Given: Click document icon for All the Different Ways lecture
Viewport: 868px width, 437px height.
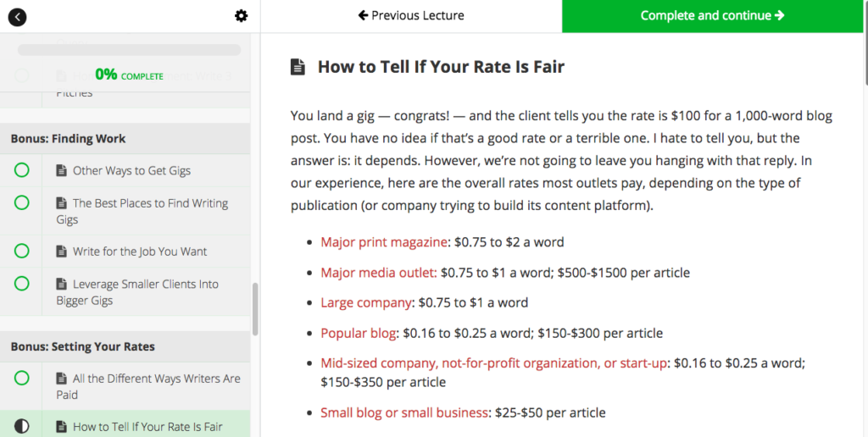Looking at the screenshot, I should [61, 379].
